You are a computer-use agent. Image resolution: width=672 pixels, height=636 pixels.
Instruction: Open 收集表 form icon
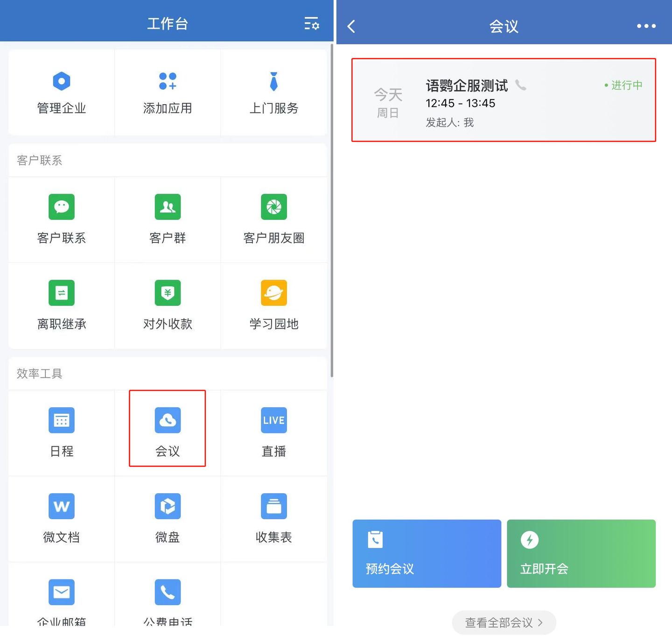click(x=273, y=506)
